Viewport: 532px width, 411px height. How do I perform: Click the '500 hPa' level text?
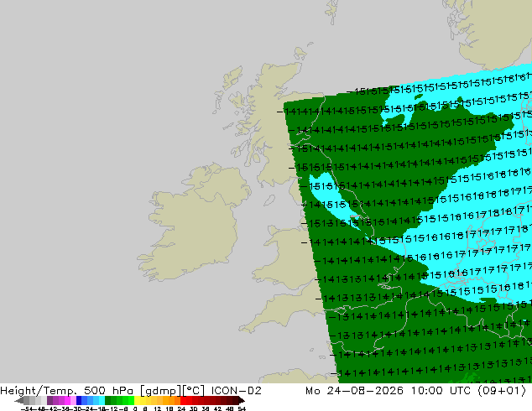[x=108, y=390]
